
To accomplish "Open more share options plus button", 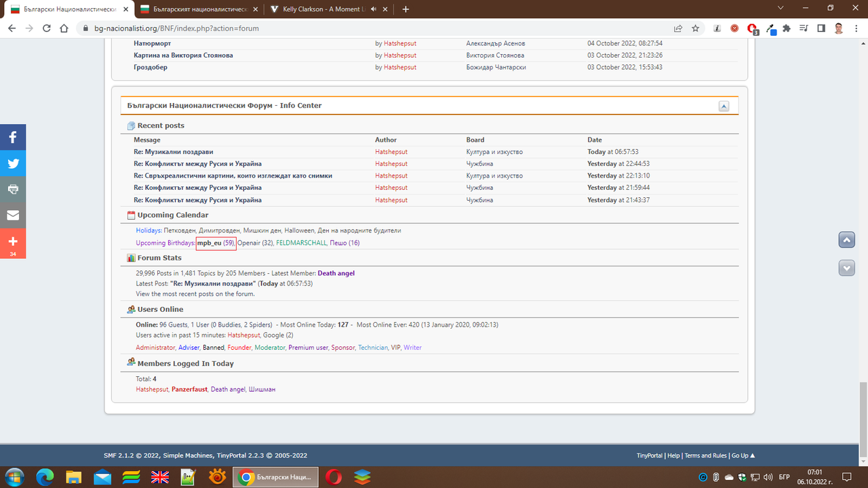I will (x=13, y=244).
